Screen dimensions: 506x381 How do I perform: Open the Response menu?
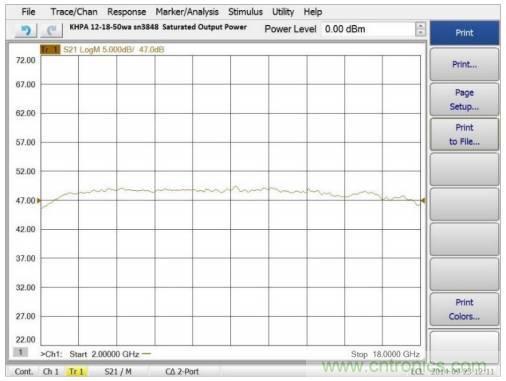coord(127,12)
